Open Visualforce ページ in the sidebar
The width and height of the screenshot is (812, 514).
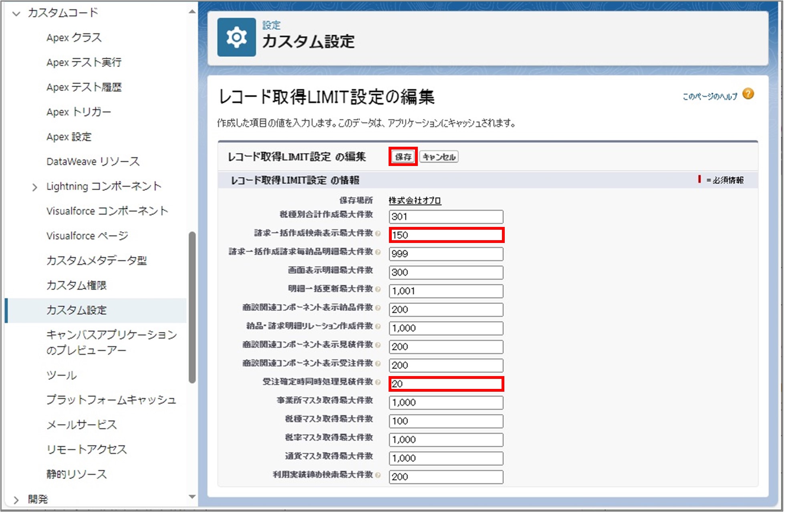point(87,236)
